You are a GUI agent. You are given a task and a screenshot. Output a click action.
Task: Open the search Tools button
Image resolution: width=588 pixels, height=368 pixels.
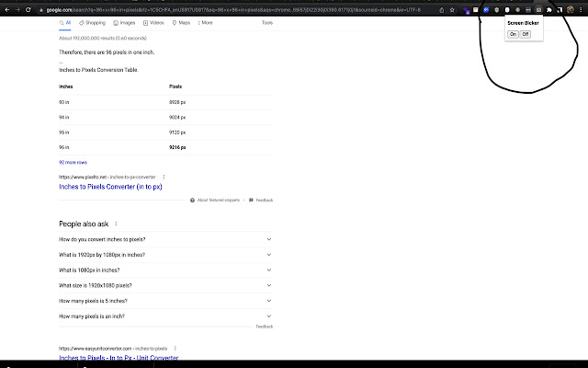pyautogui.click(x=267, y=23)
